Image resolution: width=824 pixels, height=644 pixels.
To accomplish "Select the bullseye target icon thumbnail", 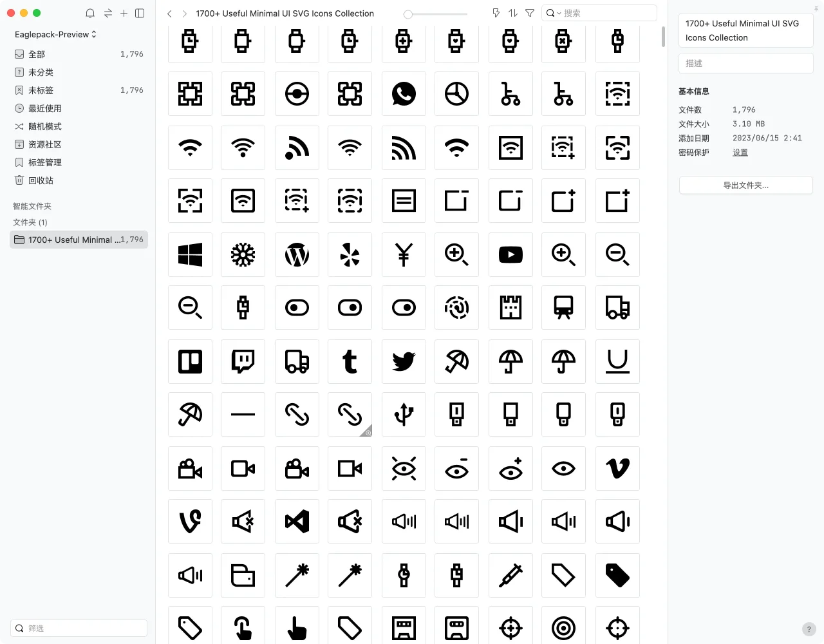I will [x=563, y=628].
